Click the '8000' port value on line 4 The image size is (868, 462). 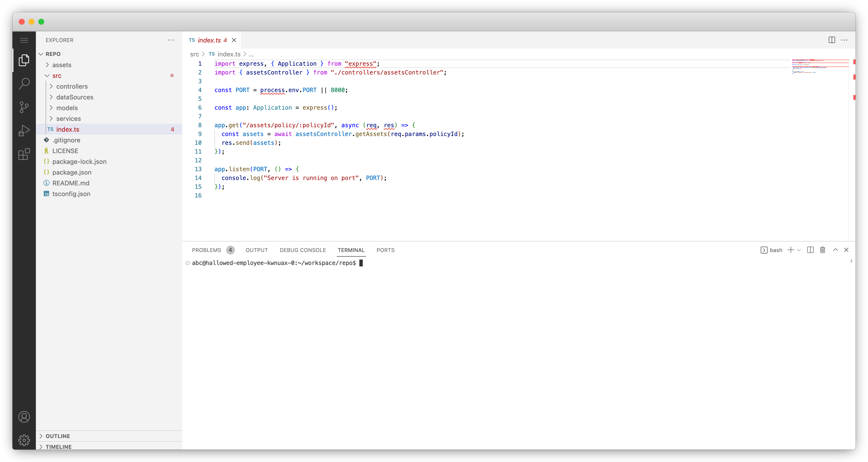pos(338,90)
